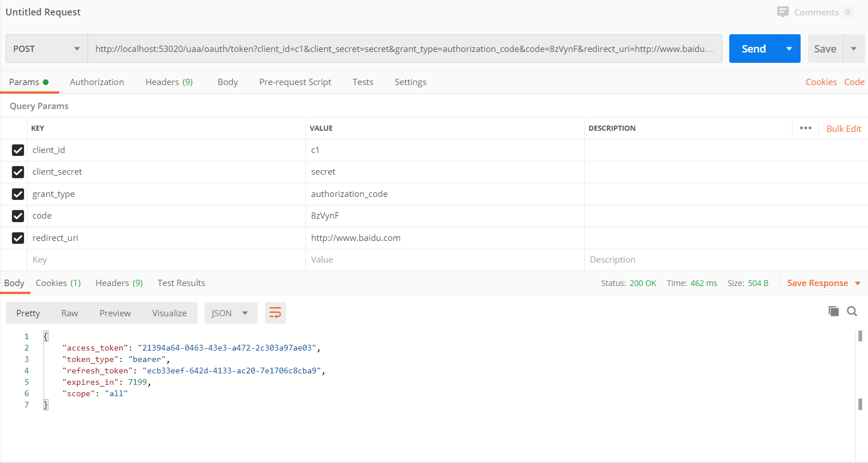This screenshot has height=463, width=868.
Task: Click the Comments speech bubble icon
Action: pyautogui.click(x=783, y=12)
